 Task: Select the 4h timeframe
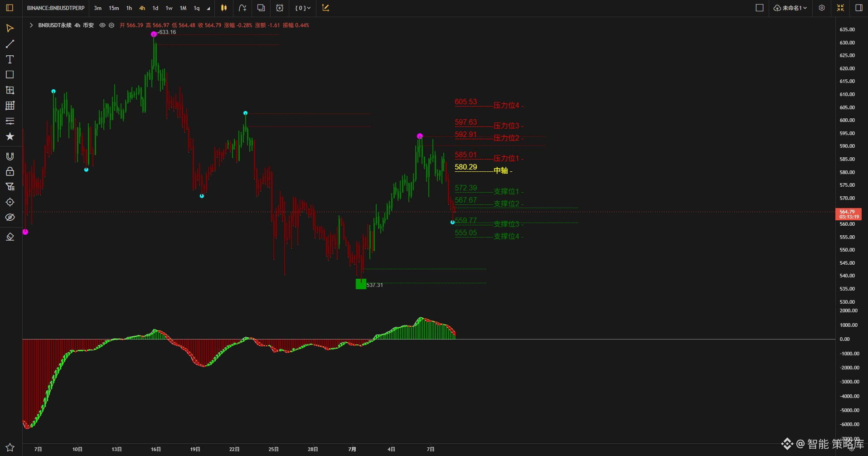click(142, 8)
